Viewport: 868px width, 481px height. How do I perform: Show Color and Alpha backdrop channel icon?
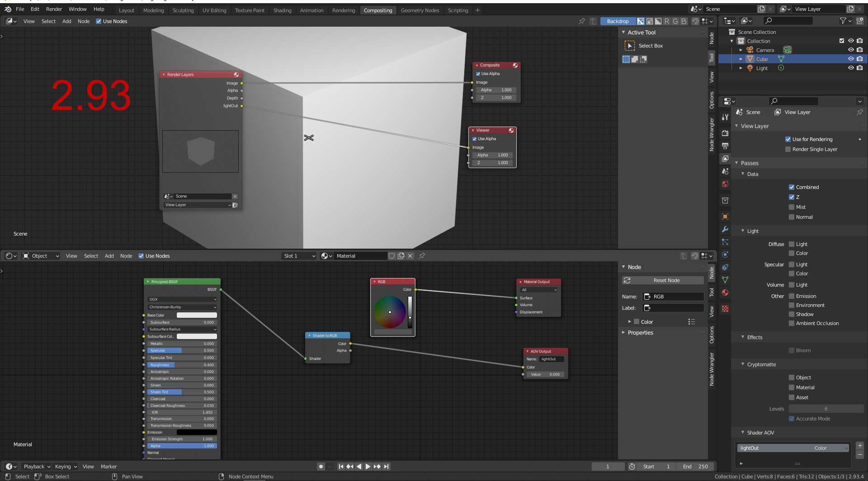pyautogui.click(x=641, y=21)
